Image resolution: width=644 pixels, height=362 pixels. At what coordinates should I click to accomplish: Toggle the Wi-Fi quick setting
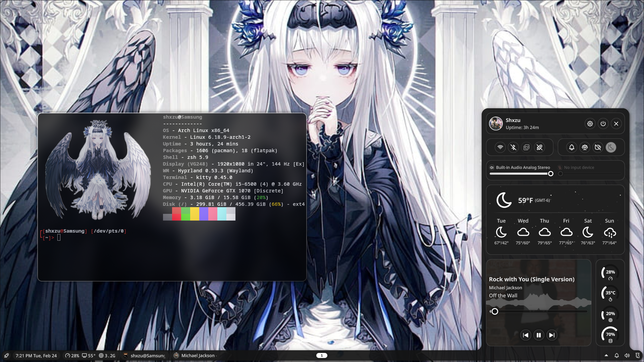pyautogui.click(x=500, y=147)
